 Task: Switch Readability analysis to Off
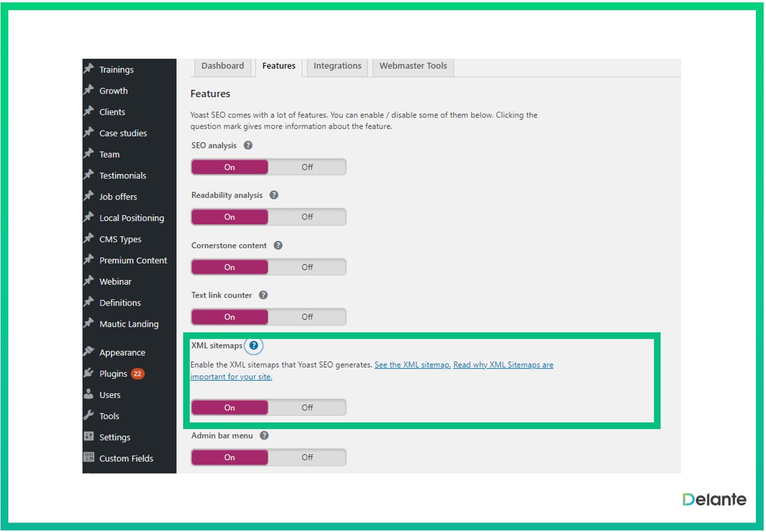307,217
